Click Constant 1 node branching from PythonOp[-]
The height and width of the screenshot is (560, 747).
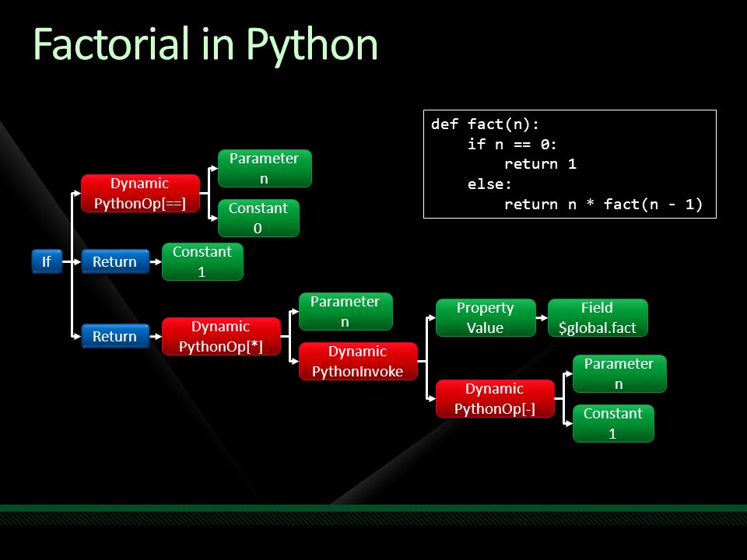[613, 423]
